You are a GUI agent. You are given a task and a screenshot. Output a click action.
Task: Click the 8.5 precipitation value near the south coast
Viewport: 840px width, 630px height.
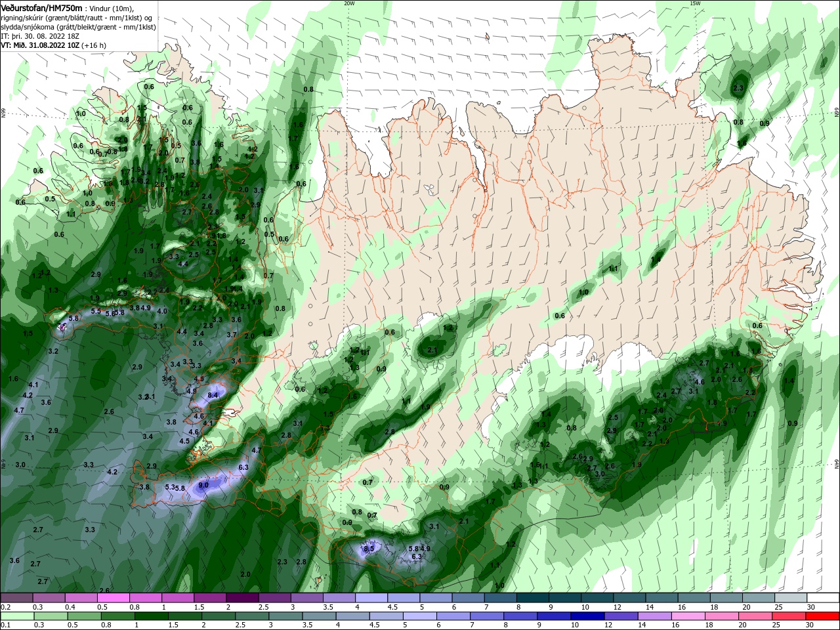369,549
